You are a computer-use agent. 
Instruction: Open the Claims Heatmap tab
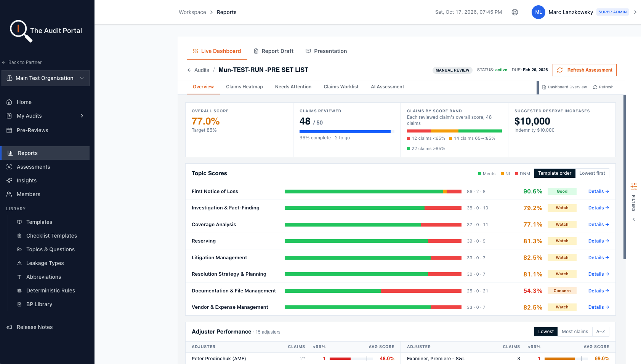coord(244,87)
